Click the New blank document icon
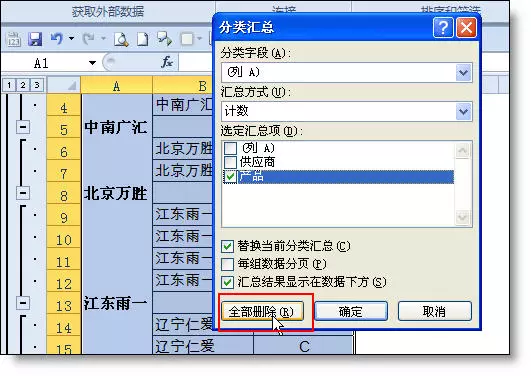 coord(143,39)
